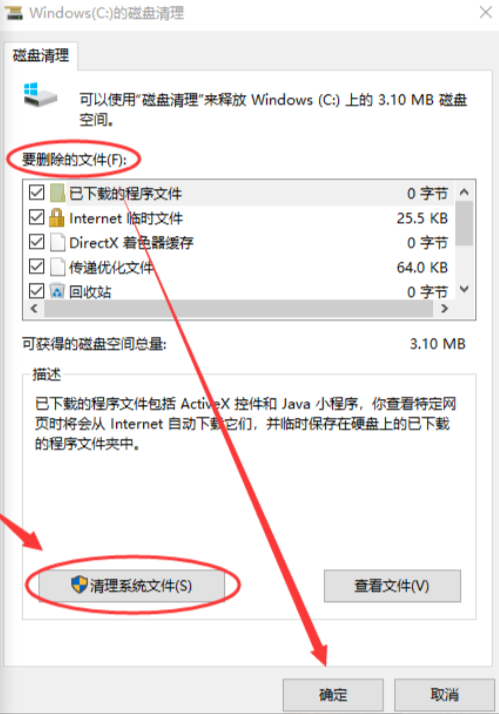Image resolution: width=499 pixels, height=714 pixels.
Task: Click the horizontal scroll left arrow
Action: pyautogui.click(x=34, y=309)
